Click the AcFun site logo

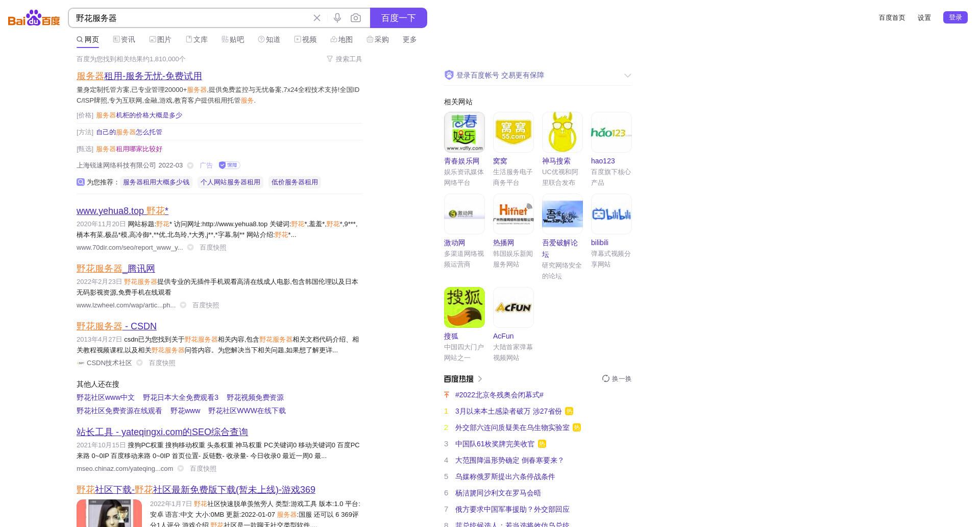pyautogui.click(x=513, y=307)
